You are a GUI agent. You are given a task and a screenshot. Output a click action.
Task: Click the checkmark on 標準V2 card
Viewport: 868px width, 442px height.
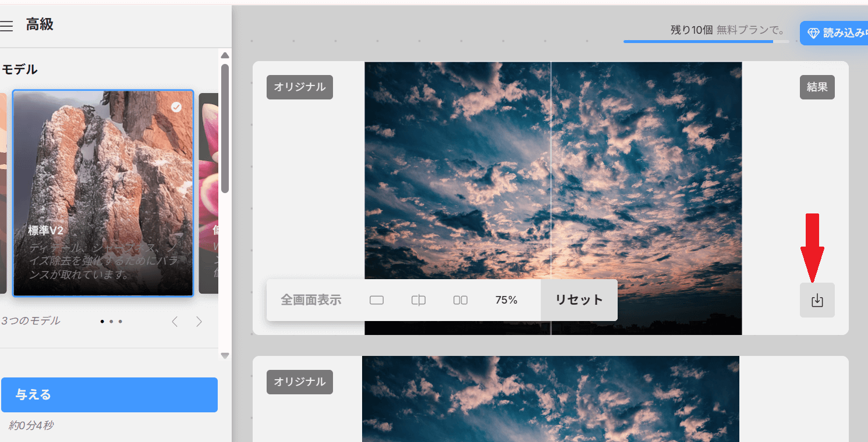[x=176, y=107]
